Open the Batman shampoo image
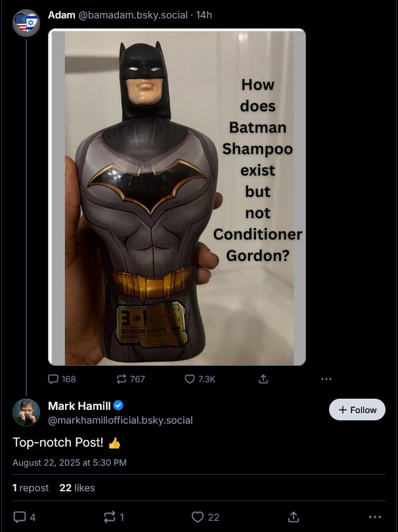Viewport: 398px width, 532px height. [177, 197]
